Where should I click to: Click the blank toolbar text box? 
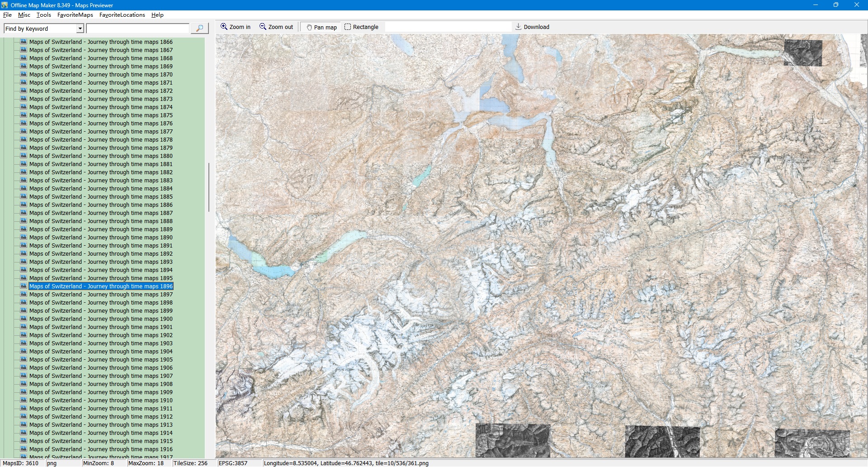pos(448,27)
